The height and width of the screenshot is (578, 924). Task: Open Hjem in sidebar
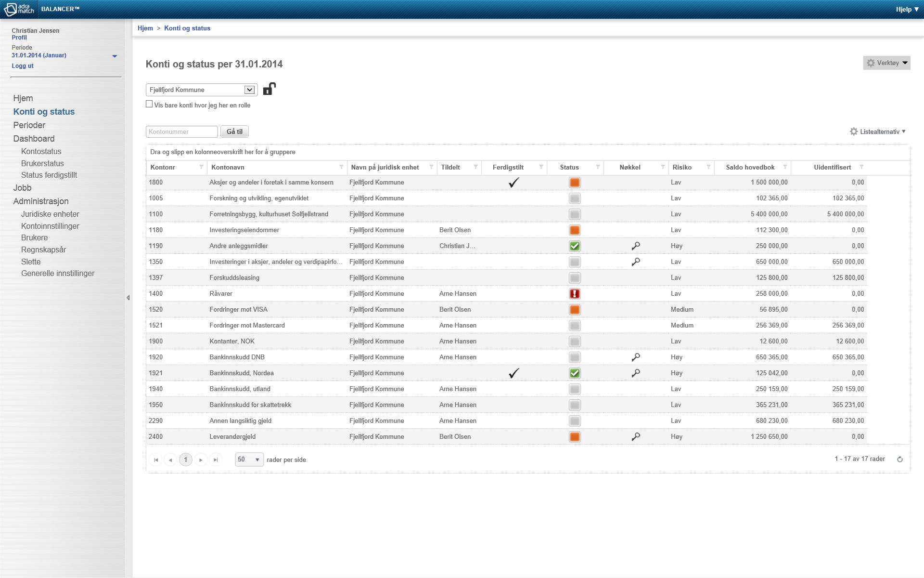pos(23,98)
